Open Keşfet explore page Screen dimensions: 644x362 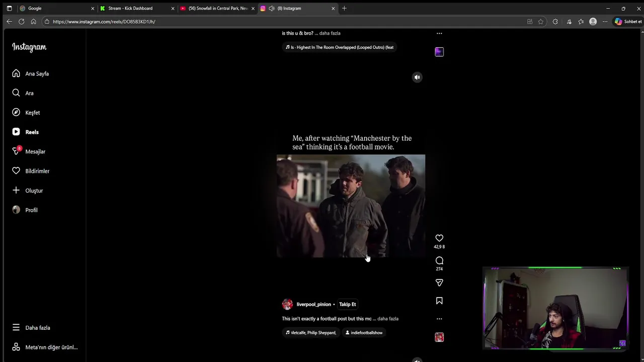point(26,113)
